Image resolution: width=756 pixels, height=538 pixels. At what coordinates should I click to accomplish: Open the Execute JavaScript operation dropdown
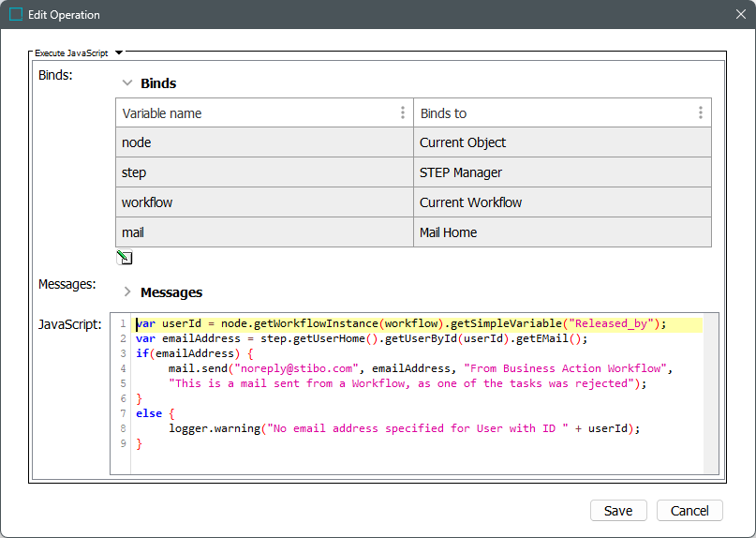coord(119,53)
